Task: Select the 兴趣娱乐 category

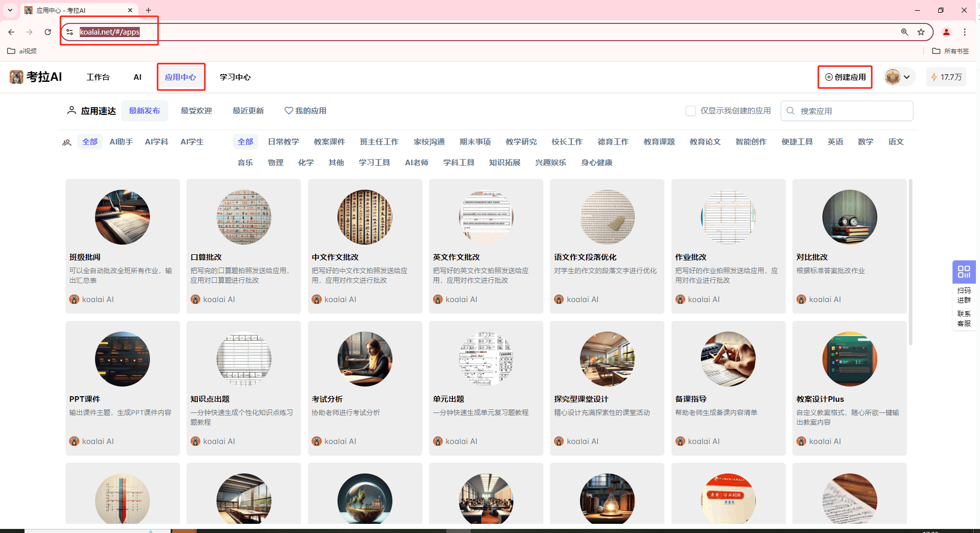Action: 550,162
